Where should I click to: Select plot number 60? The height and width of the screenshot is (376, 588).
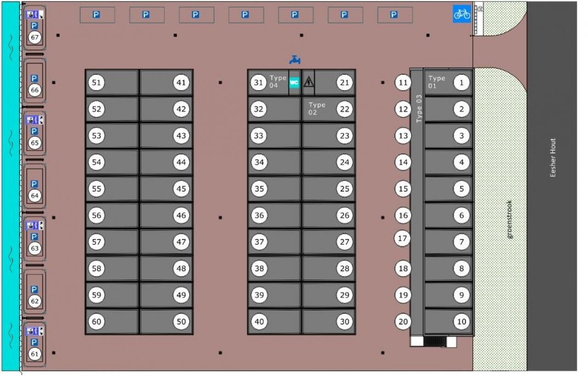coord(96,322)
